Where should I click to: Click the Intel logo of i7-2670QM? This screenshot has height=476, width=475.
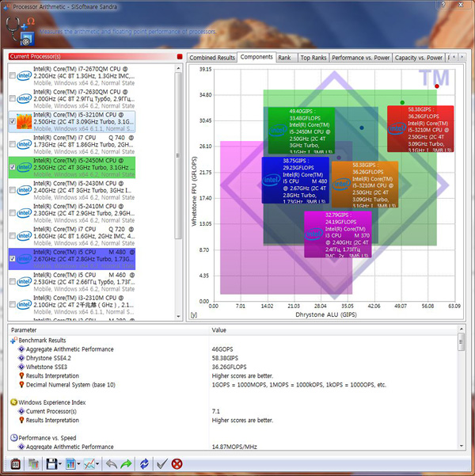coord(25,75)
